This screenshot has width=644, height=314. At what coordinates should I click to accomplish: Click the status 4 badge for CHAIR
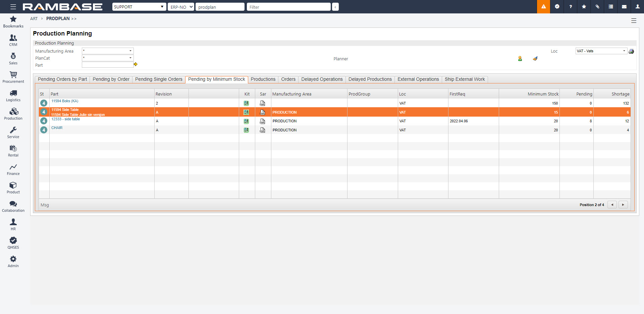pyautogui.click(x=44, y=130)
